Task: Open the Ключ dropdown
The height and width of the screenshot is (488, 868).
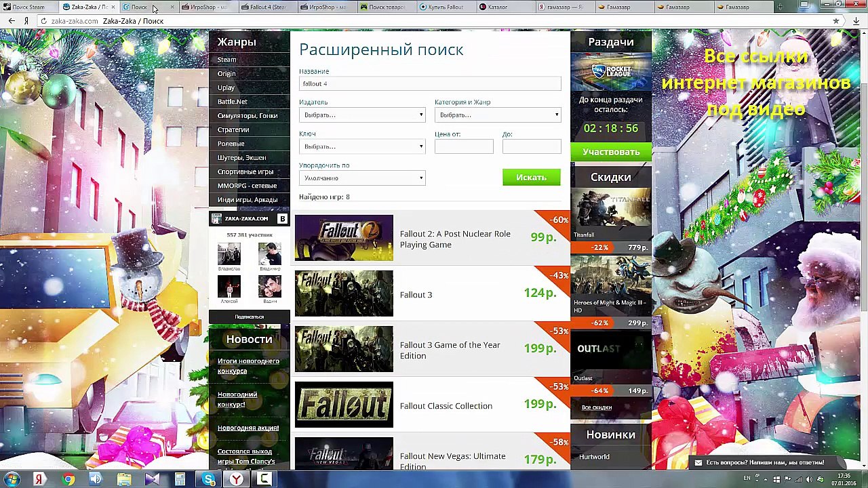Action: point(362,146)
